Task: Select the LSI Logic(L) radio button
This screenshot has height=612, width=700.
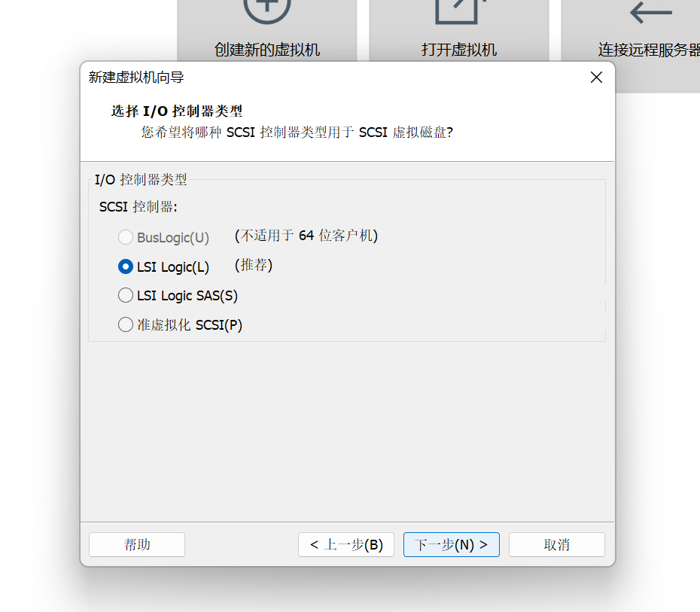Action: tap(126, 267)
